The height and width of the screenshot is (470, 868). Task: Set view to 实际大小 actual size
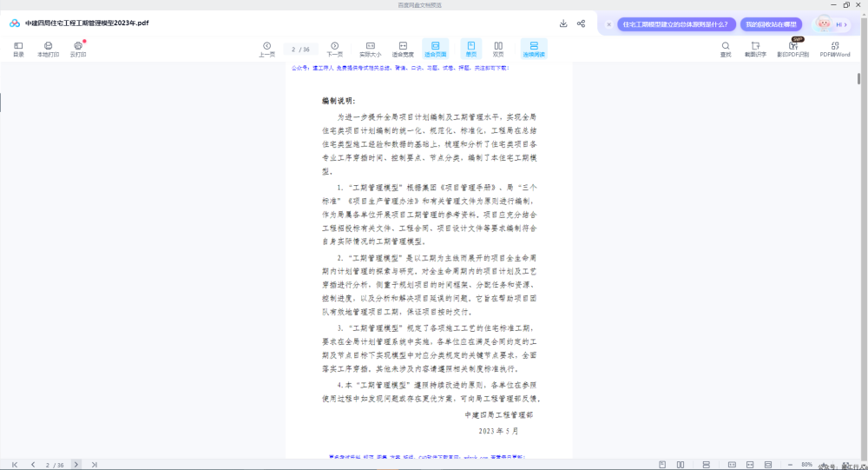tap(371, 49)
